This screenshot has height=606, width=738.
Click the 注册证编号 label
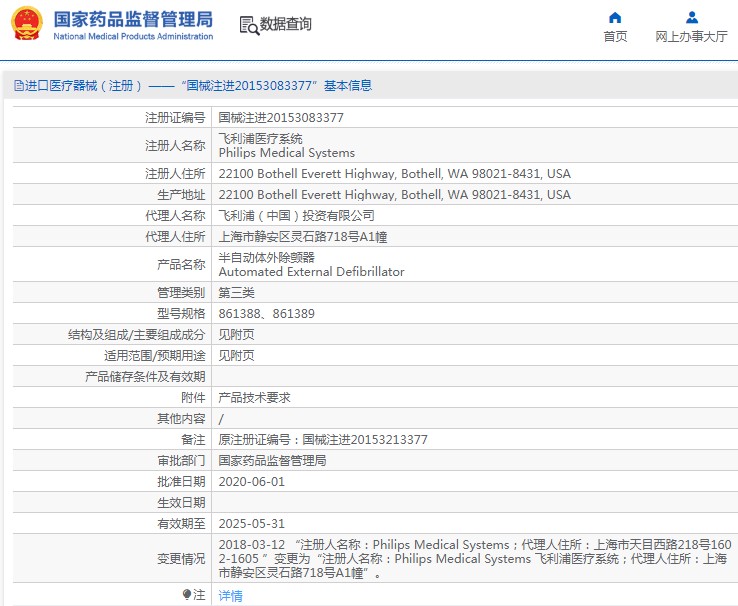pos(175,117)
